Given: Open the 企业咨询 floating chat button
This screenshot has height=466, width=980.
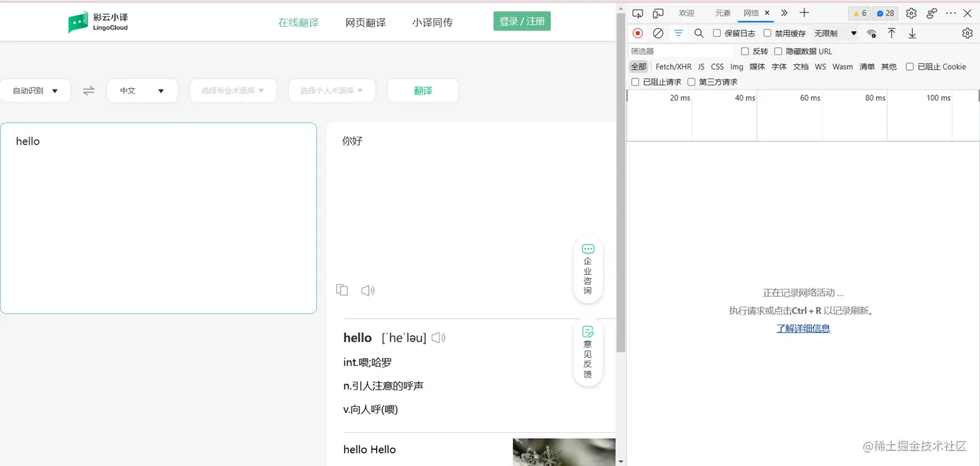Looking at the screenshot, I should click(x=588, y=270).
